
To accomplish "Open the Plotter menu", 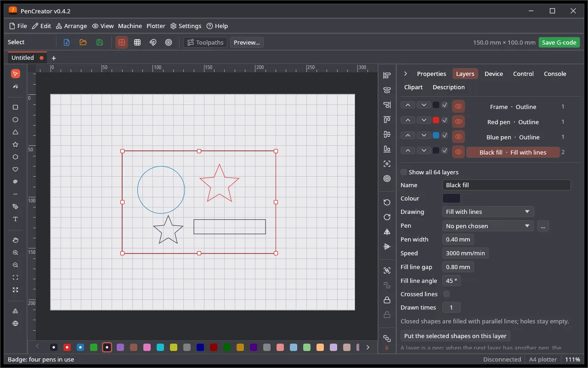I will pyautogui.click(x=156, y=26).
